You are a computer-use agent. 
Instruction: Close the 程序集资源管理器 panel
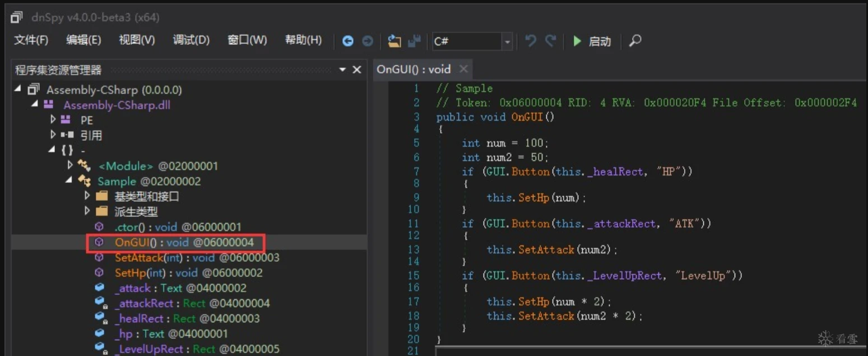pyautogui.click(x=357, y=70)
